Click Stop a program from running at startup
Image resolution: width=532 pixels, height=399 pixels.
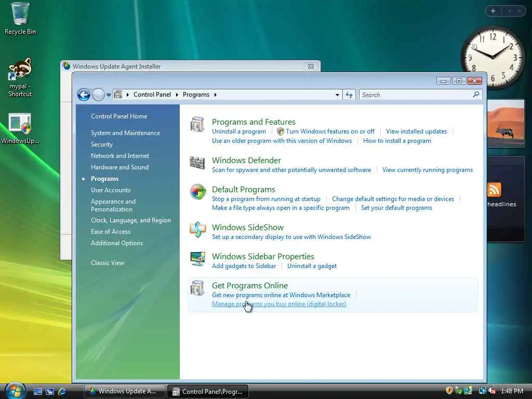[x=266, y=199]
